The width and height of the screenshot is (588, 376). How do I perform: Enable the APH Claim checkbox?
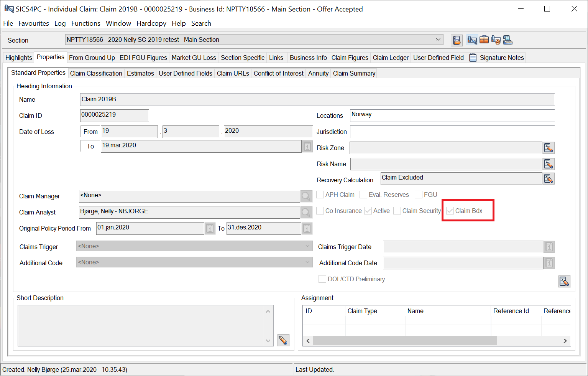point(320,195)
